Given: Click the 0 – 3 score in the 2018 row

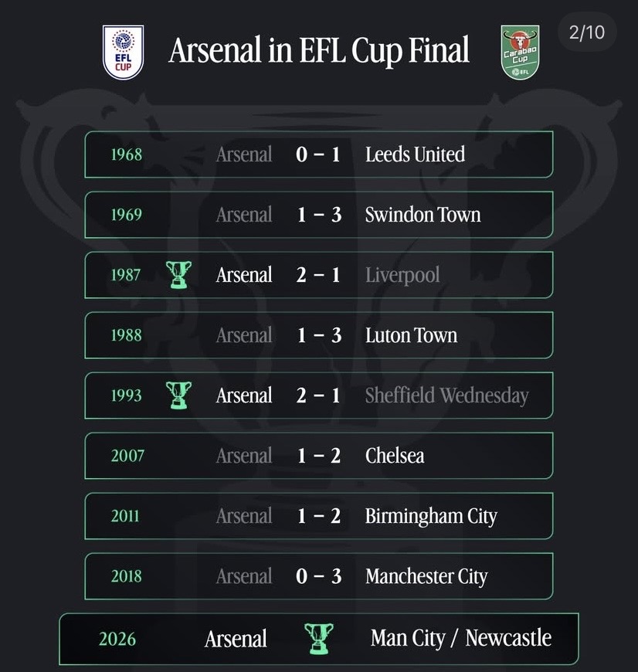Looking at the screenshot, I should coord(319,576).
